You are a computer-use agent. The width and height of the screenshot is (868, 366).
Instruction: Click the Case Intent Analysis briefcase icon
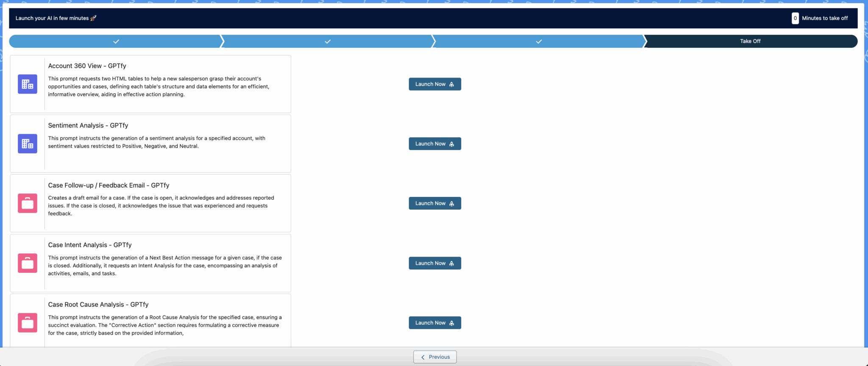(x=28, y=263)
